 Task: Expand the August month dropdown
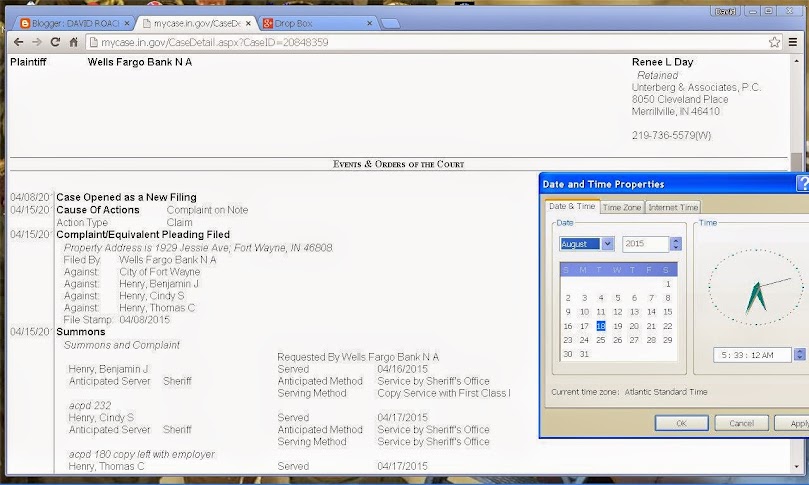[607, 244]
